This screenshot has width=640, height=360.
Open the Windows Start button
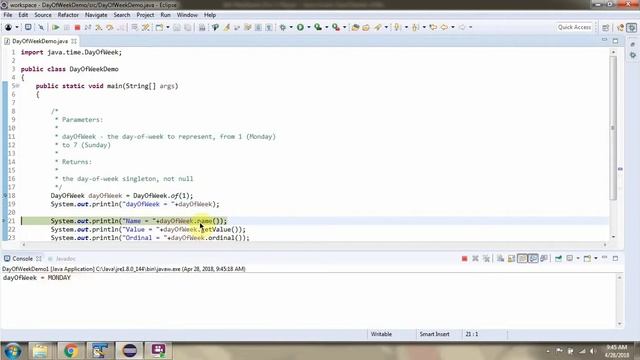(x=12, y=351)
